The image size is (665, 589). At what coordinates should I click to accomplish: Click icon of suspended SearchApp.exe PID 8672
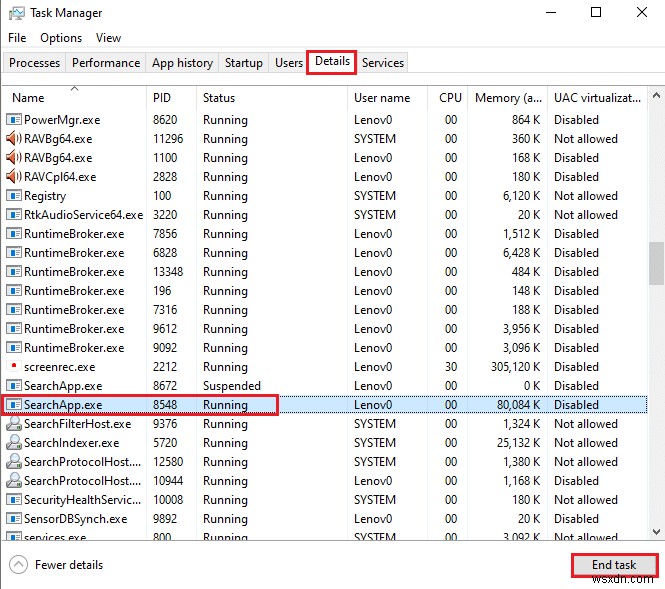(x=14, y=386)
